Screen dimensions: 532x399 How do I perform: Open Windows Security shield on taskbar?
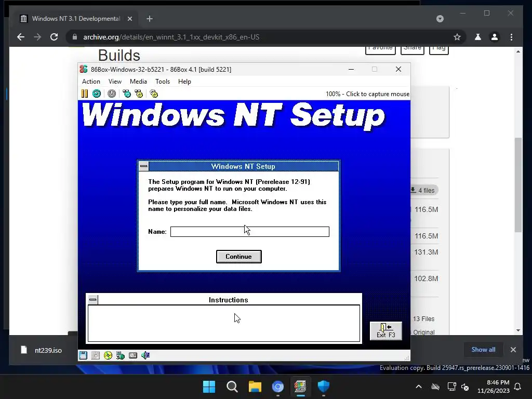click(x=323, y=387)
